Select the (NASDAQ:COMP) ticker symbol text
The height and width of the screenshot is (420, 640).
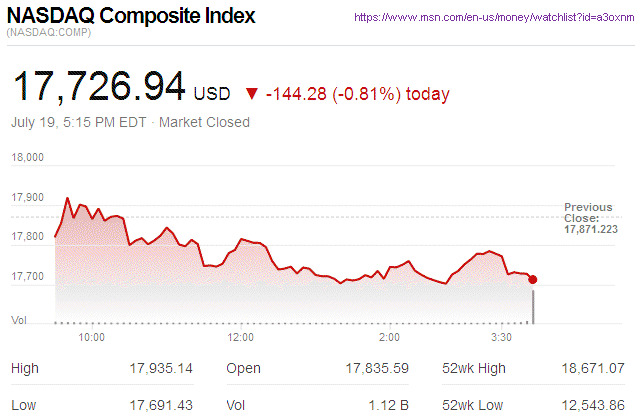coord(49,35)
